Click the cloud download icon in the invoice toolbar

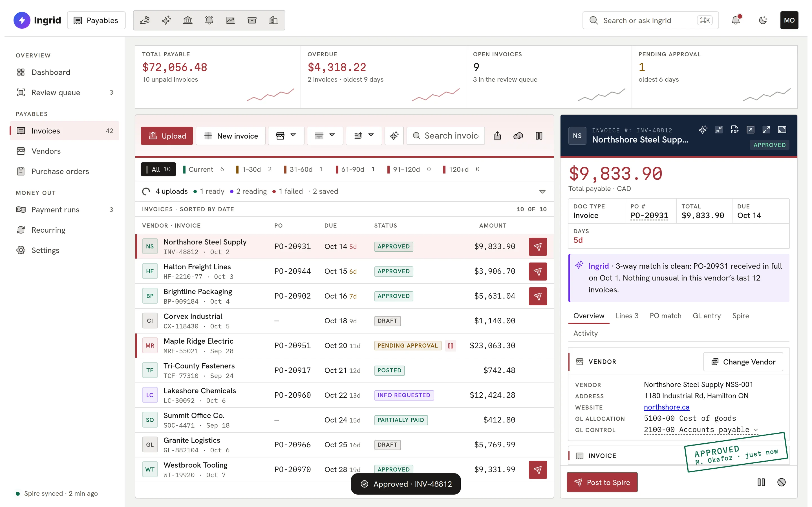click(x=518, y=136)
